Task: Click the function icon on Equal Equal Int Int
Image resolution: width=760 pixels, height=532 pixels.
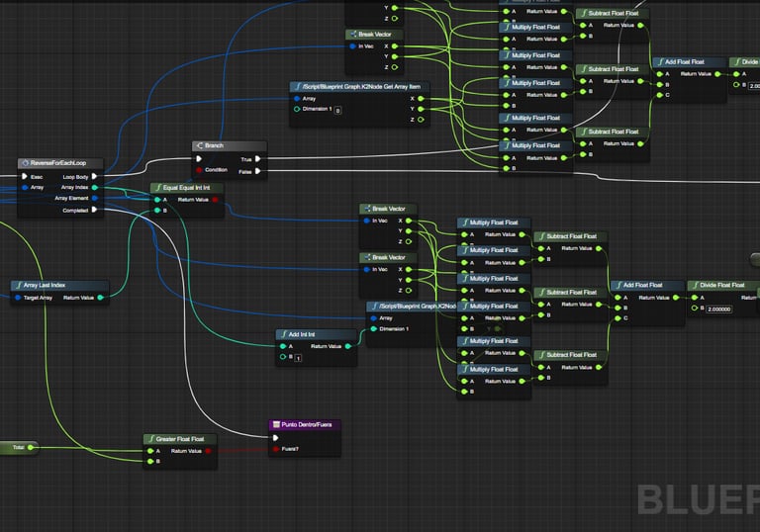Action: [158, 188]
